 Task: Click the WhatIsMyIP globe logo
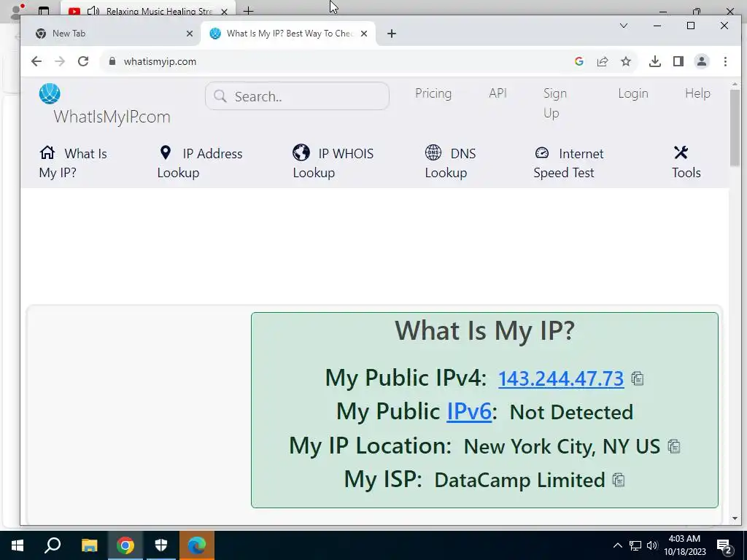(x=50, y=93)
